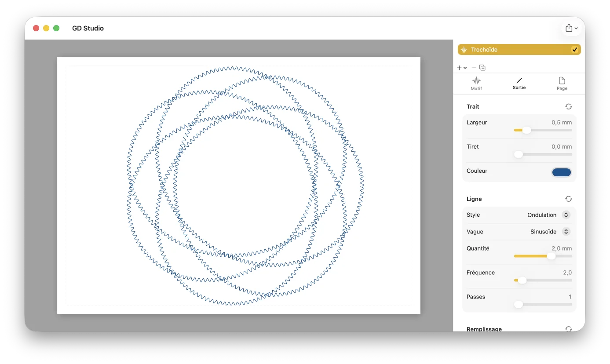This screenshot has height=364, width=610.
Task: Reset the Remplissage section settings
Action: (x=568, y=329)
